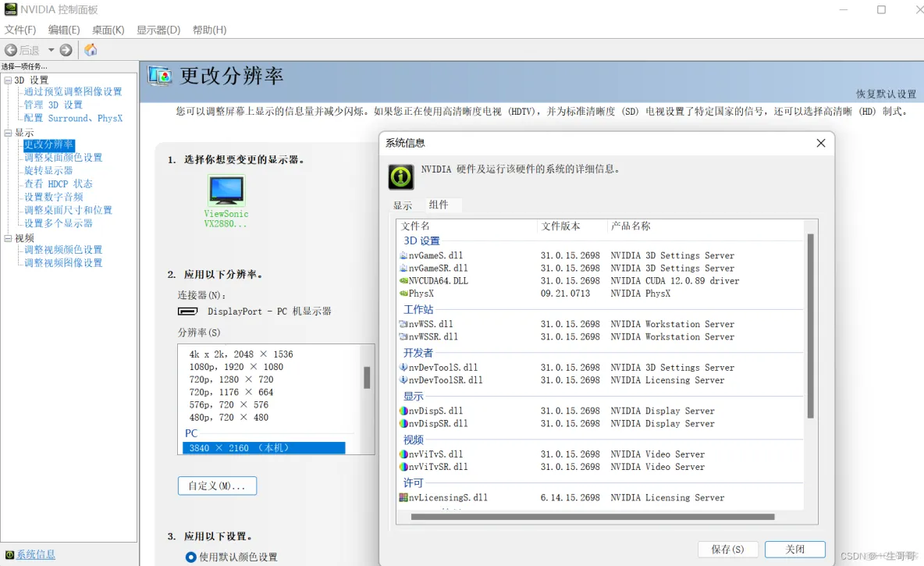Select 旋转显示器 tree item
Viewport: 924px width, 566px height.
48,170
